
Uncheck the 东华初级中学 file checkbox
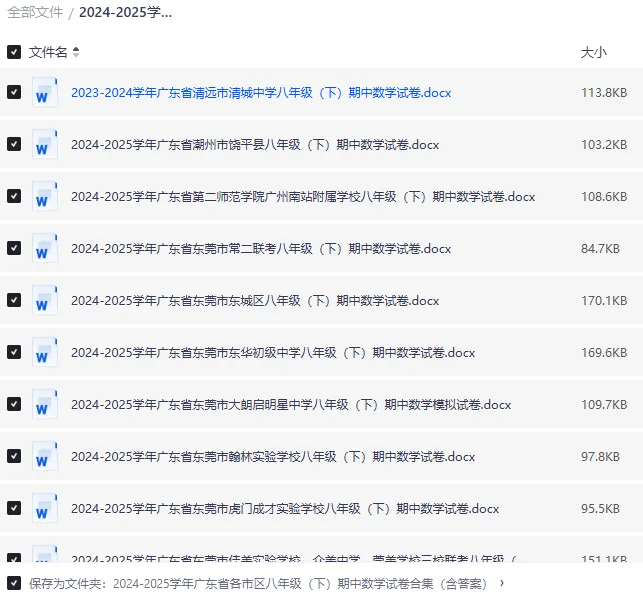click(14, 352)
